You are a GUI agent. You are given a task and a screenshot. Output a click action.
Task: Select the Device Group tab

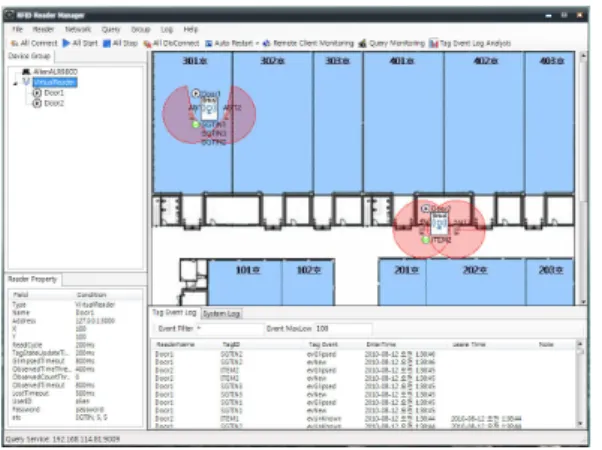(29, 56)
